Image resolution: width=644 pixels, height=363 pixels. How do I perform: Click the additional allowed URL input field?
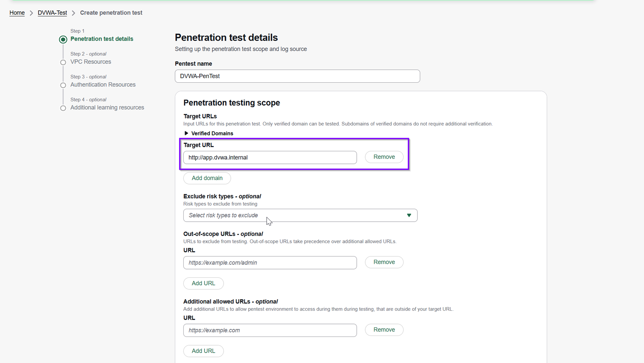point(270,330)
